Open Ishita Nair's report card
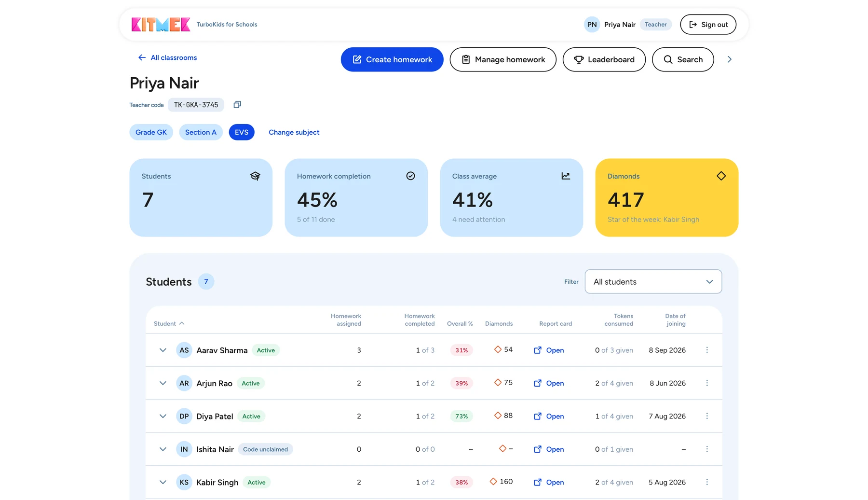Viewport: 868px width, 500px height. point(549,449)
